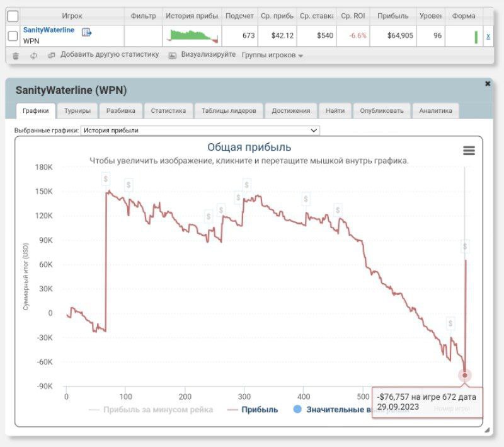
Task: Tick the select-all checkbox in table header
Action: tap(13, 16)
